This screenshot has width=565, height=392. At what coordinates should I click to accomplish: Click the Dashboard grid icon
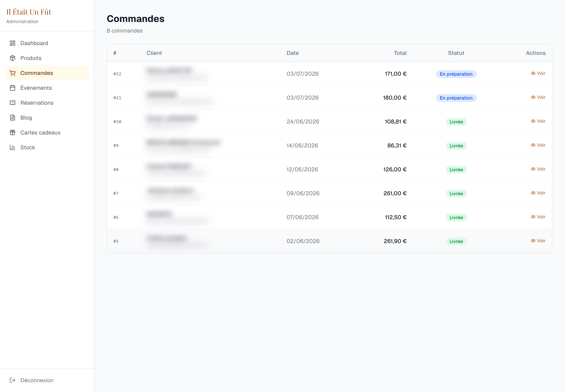[x=13, y=43]
